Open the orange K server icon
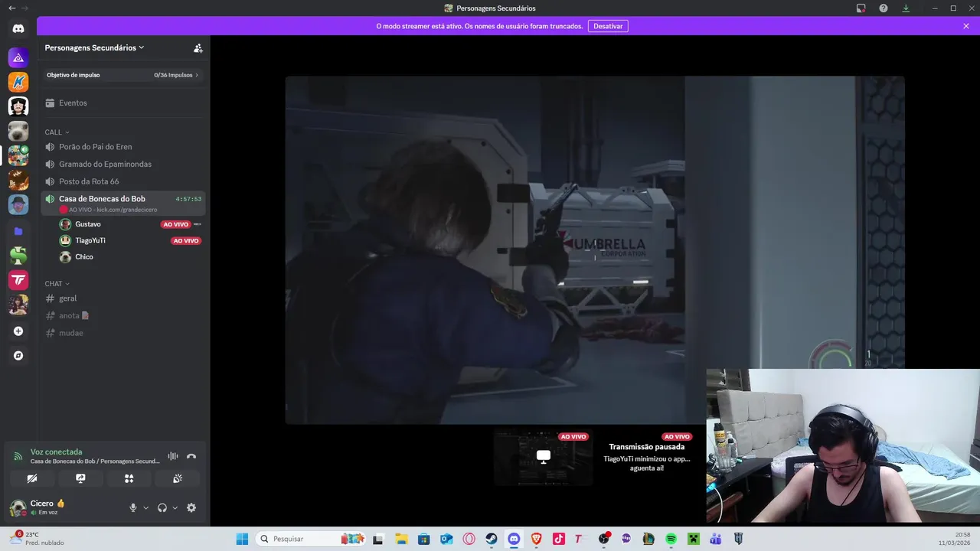Viewport: 980px width, 551px height. click(x=18, y=82)
